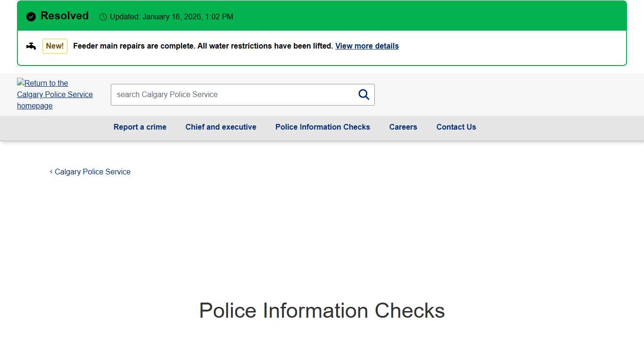Open the View more details link
Viewport: 644px width, 362px height.
(367, 46)
